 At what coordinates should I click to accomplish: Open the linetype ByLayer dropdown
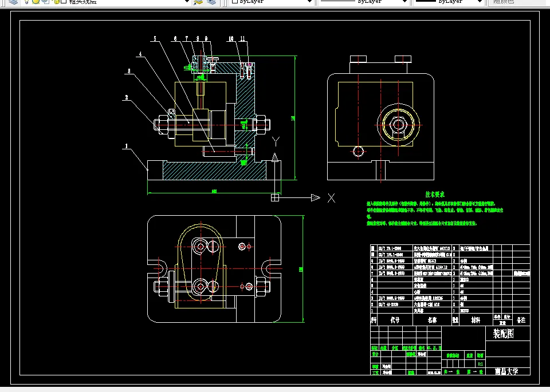364,2
